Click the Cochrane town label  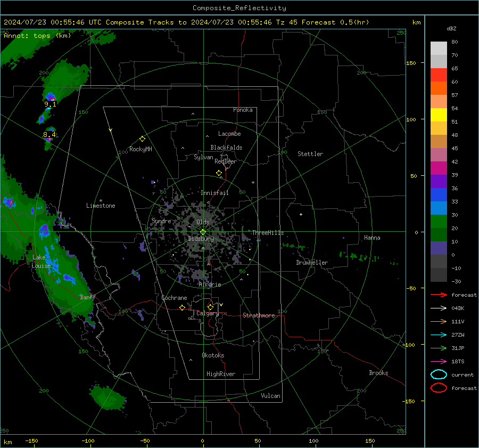pos(174,298)
